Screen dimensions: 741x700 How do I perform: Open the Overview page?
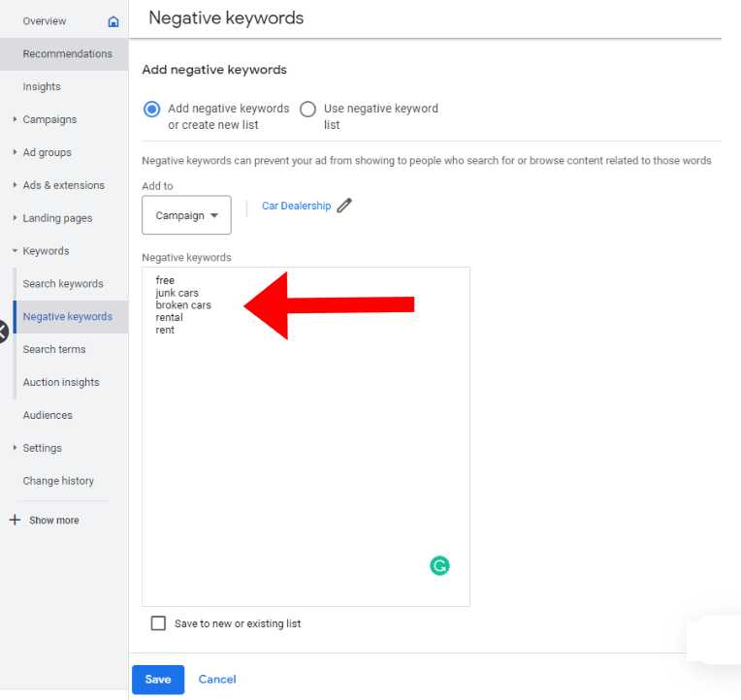[45, 21]
